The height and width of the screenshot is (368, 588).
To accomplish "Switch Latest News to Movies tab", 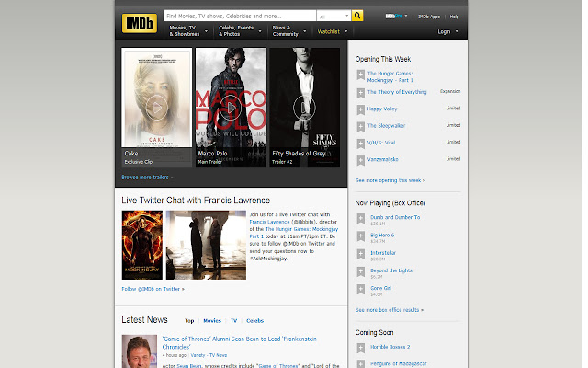I will tap(212, 321).
